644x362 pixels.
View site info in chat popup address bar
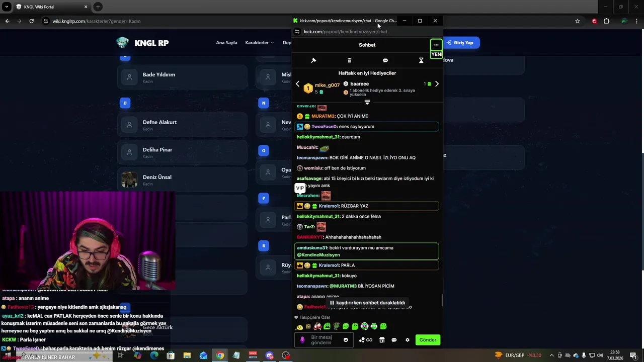[x=297, y=32]
